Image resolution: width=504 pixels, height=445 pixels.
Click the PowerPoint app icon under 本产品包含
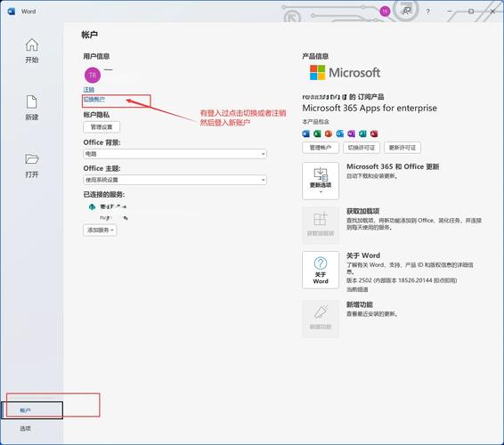click(x=329, y=133)
